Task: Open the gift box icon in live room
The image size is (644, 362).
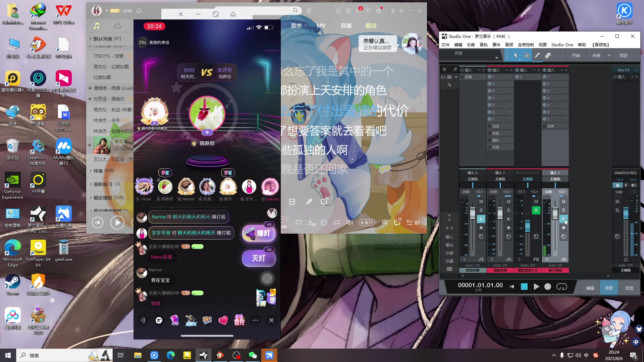Action: pos(239,320)
